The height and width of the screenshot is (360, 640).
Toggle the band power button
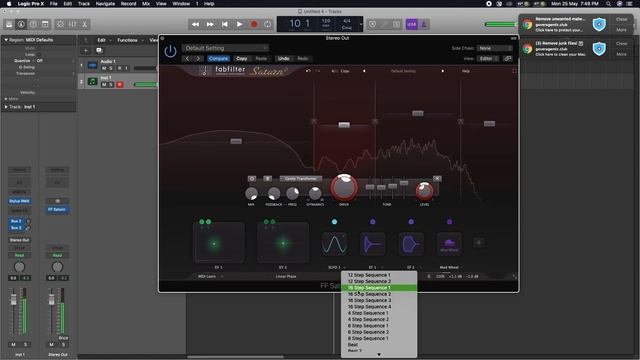tap(252, 179)
